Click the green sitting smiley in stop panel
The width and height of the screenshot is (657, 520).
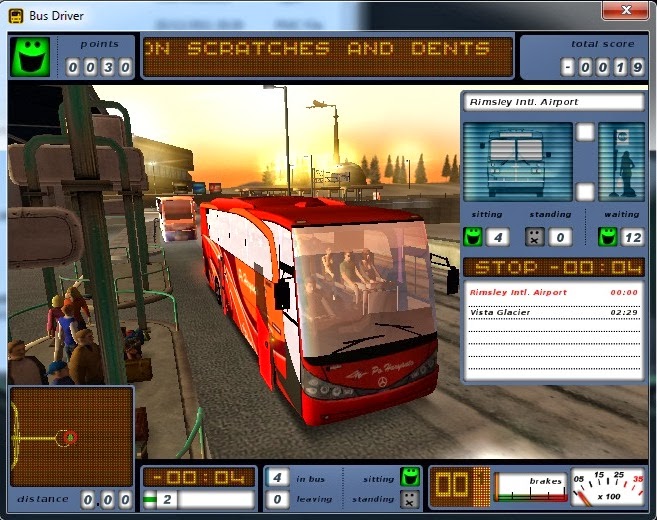473,237
